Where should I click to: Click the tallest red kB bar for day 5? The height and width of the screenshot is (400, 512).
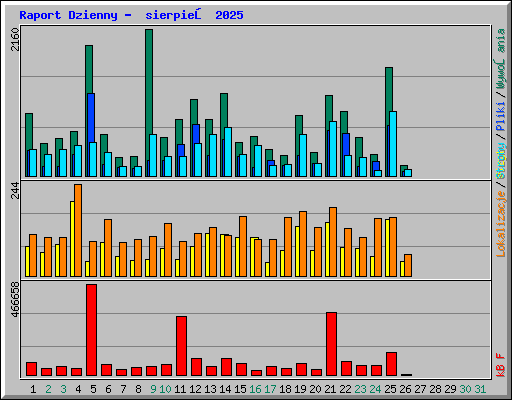tap(91, 330)
